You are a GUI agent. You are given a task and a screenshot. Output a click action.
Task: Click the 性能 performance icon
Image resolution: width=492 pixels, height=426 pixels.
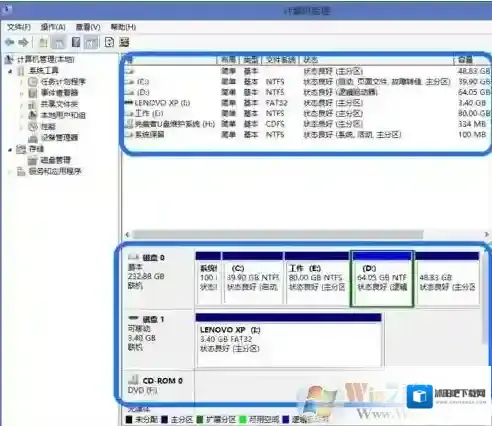point(33,126)
